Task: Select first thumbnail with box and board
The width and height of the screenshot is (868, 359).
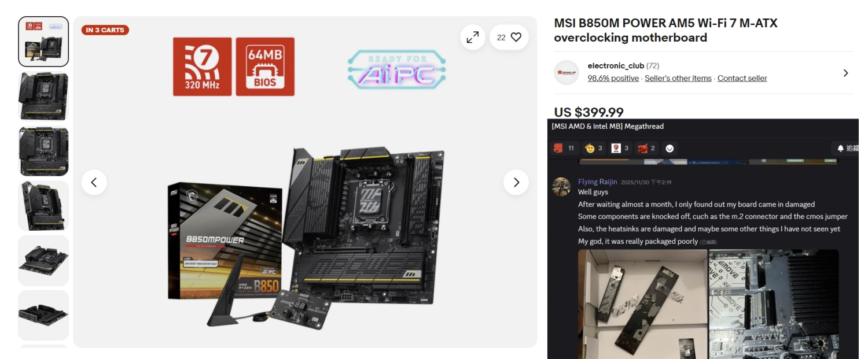Action: pos(43,42)
